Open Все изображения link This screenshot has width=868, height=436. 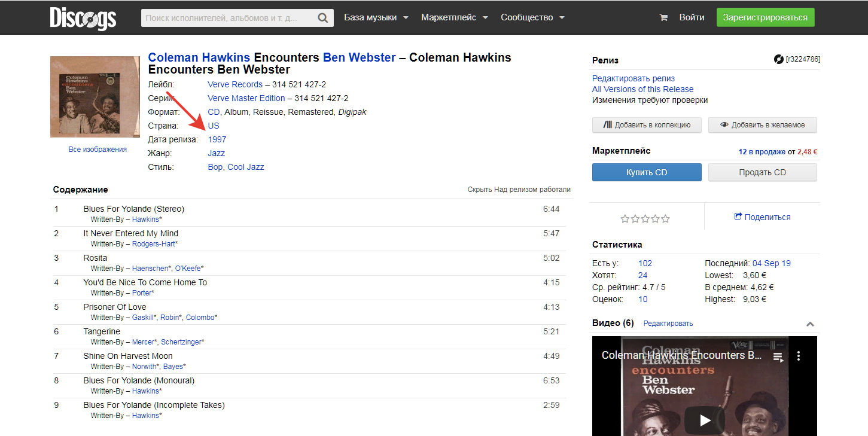pyautogui.click(x=98, y=150)
